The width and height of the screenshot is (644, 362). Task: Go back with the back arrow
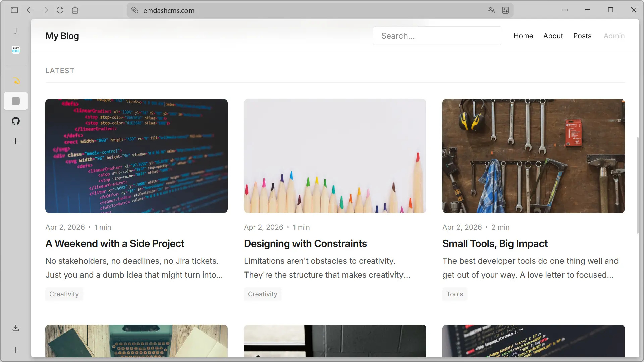30,10
